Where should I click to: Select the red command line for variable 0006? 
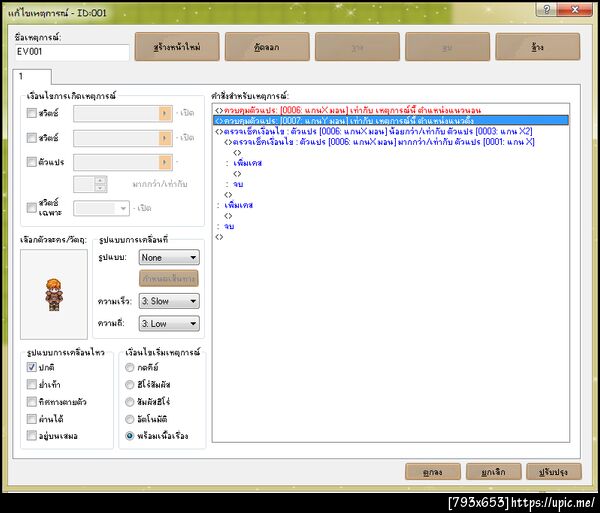click(x=391, y=110)
